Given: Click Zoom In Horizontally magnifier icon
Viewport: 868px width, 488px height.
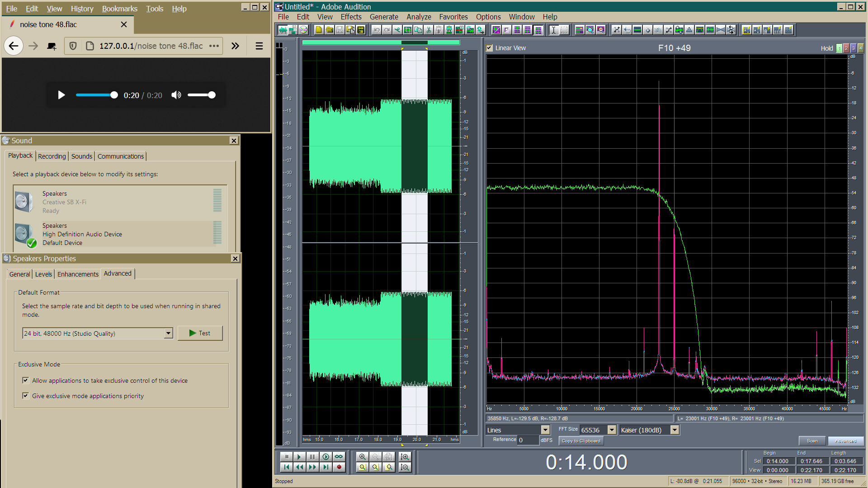Looking at the screenshot, I should click(362, 457).
